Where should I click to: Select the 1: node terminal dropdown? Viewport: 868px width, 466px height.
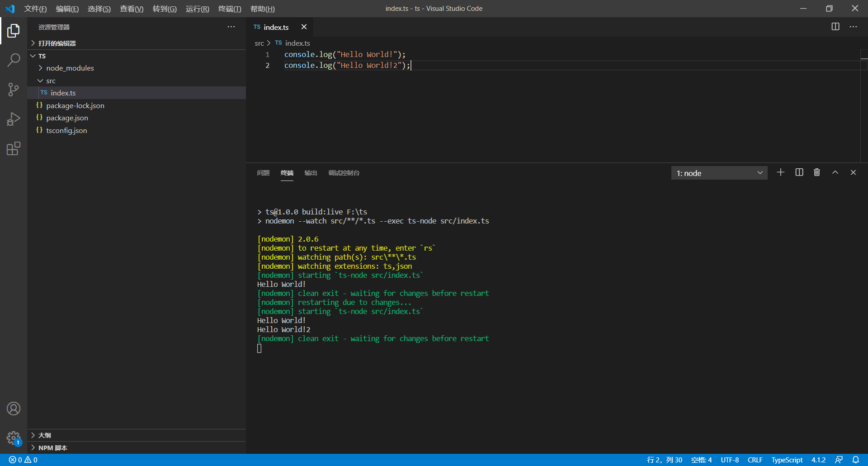pyautogui.click(x=719, y=173)
